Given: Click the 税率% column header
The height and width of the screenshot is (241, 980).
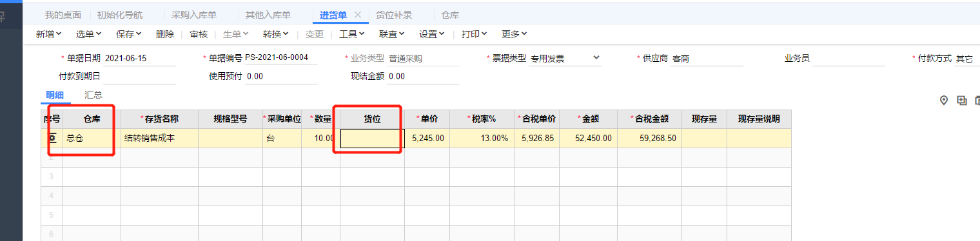Looking at the screenshot, I should [x=482, y=119].
